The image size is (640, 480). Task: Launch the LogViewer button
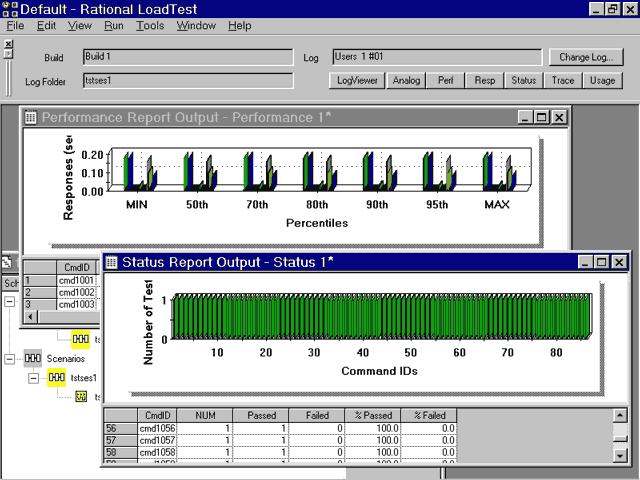pyautogui.click(x=357, y=80)
